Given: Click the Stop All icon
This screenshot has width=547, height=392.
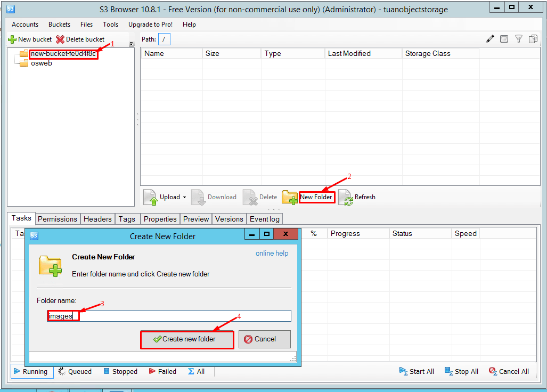Looking at the screenshot, I should tap(448, 371).
